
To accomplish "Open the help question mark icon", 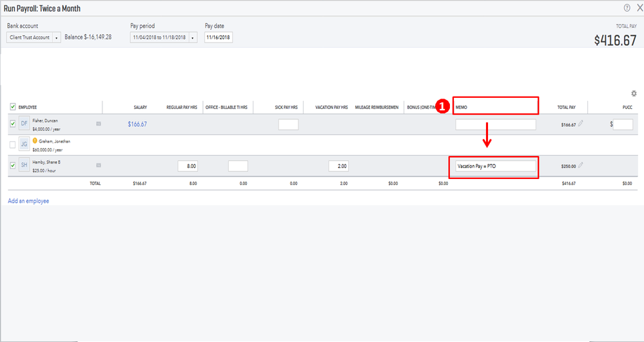I will 627,8.
